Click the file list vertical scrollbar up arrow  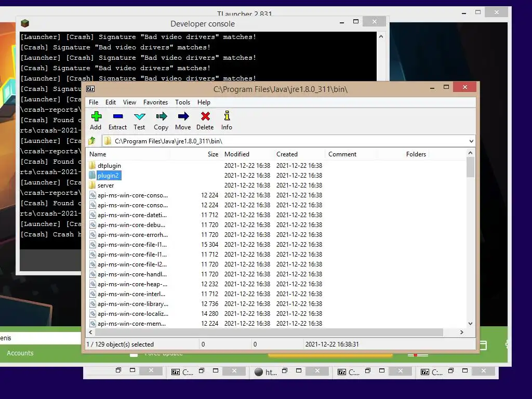[x=470, y=153]
